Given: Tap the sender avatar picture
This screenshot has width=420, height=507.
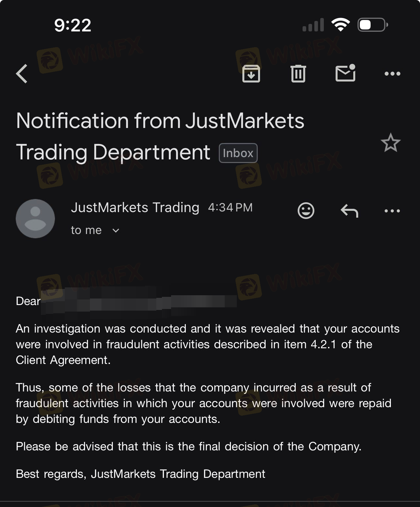Looking at the screenshot, I should pos(35,219).
